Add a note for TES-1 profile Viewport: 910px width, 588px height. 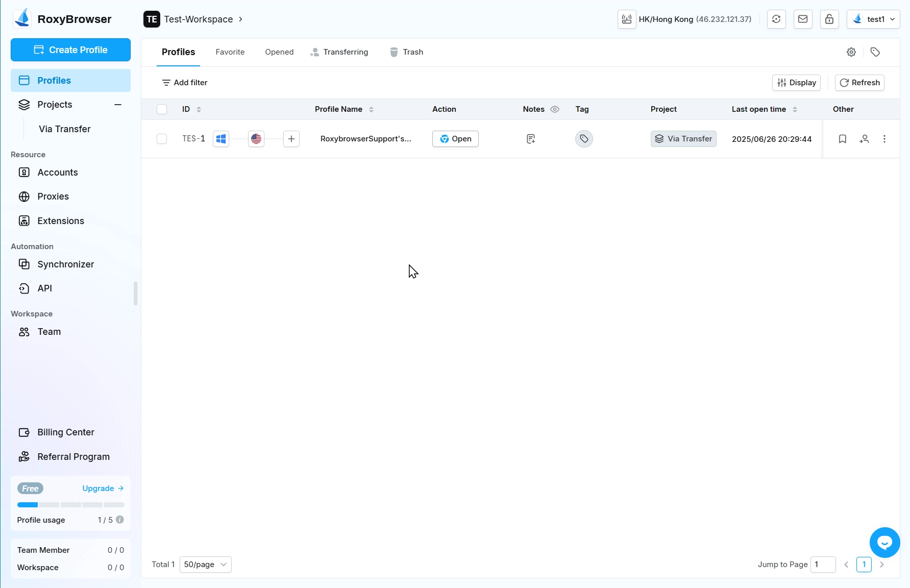pos(531,139)
